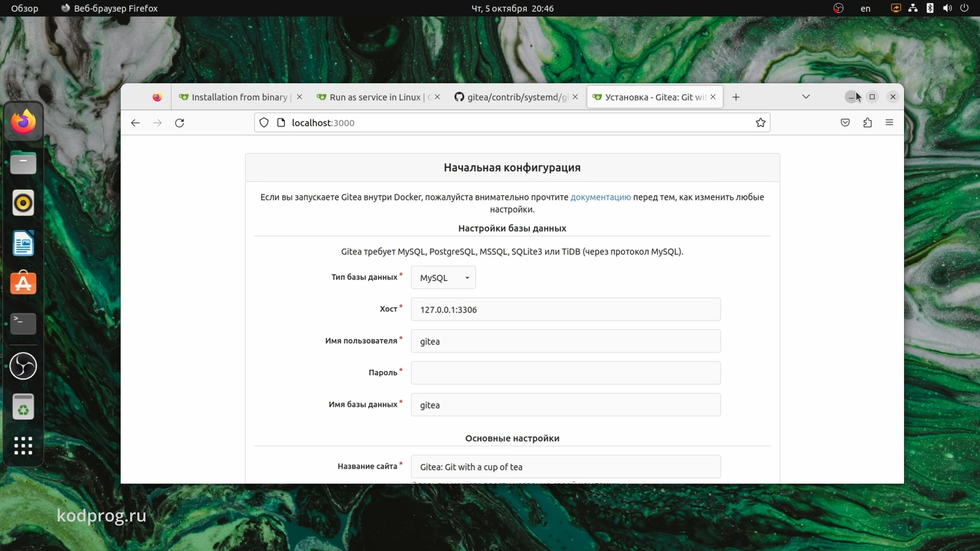This screenshot has height=551, width=980.
Task: Open the tracking protection shield icon
Action: [264, 123]
